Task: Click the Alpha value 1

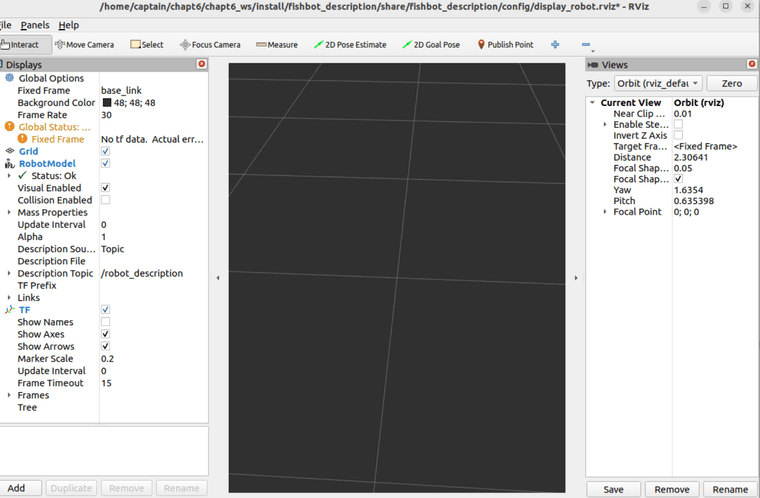Action: [x=103, y=237]
